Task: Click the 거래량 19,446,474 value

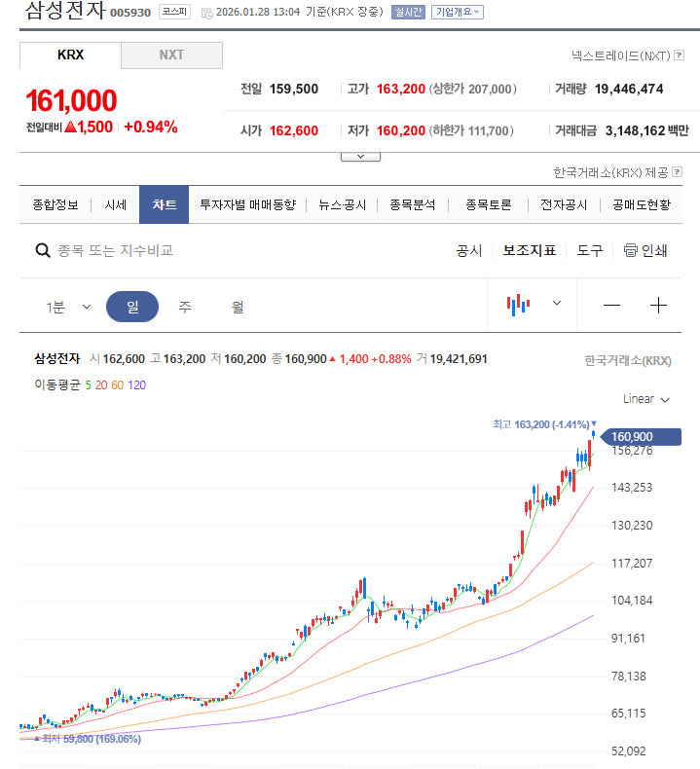Action: pyautogui.click(x=628, y=89)
